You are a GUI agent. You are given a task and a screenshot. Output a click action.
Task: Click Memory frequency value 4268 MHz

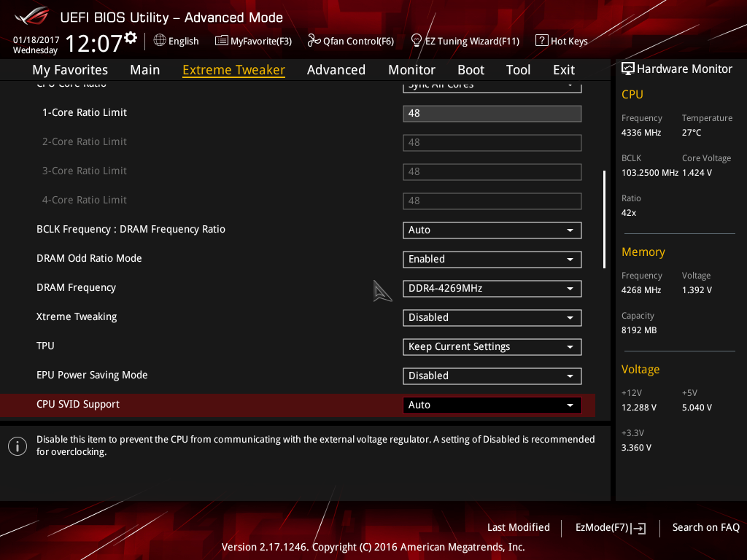pyautogui.click(x=641, y=290)
